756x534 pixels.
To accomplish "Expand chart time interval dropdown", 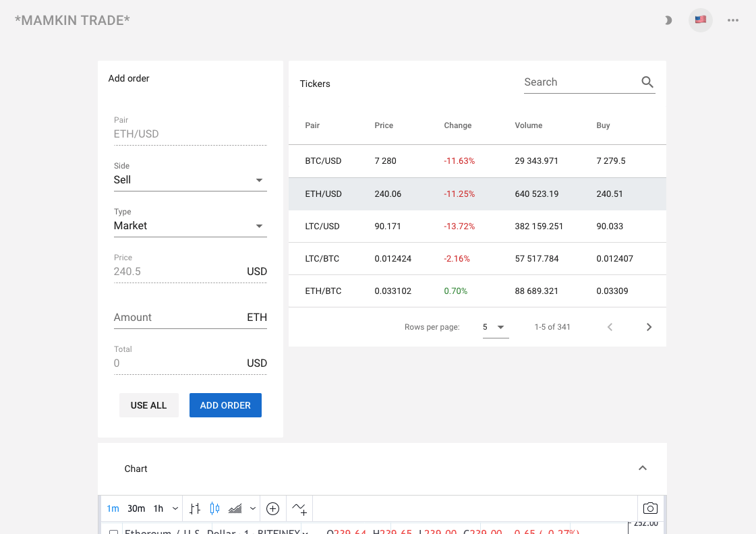I will (175, 508).
